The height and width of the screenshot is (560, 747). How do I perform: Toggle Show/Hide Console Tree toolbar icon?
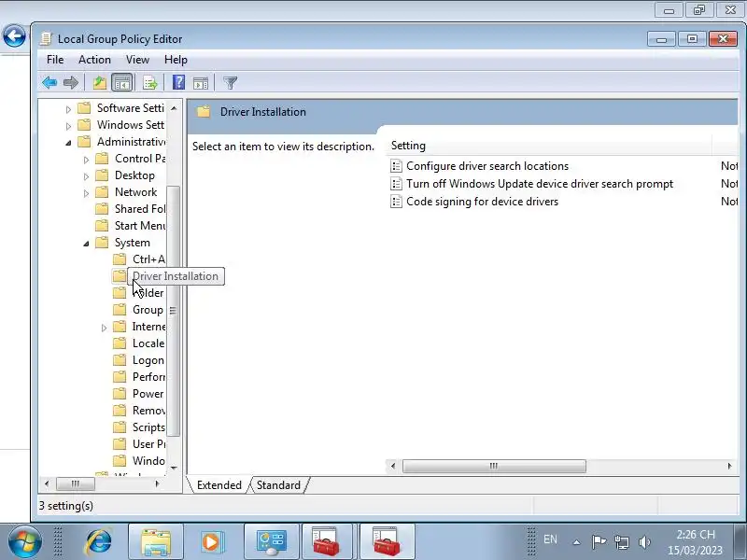click(x=122, y=83)
